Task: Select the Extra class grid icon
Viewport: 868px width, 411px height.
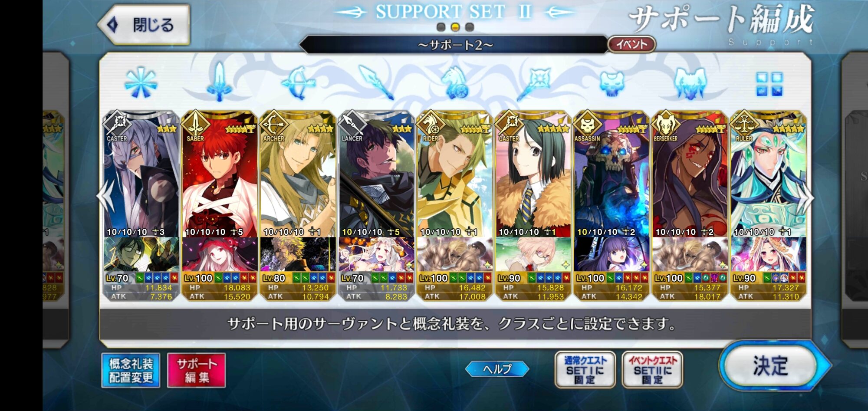Action: 769,84
